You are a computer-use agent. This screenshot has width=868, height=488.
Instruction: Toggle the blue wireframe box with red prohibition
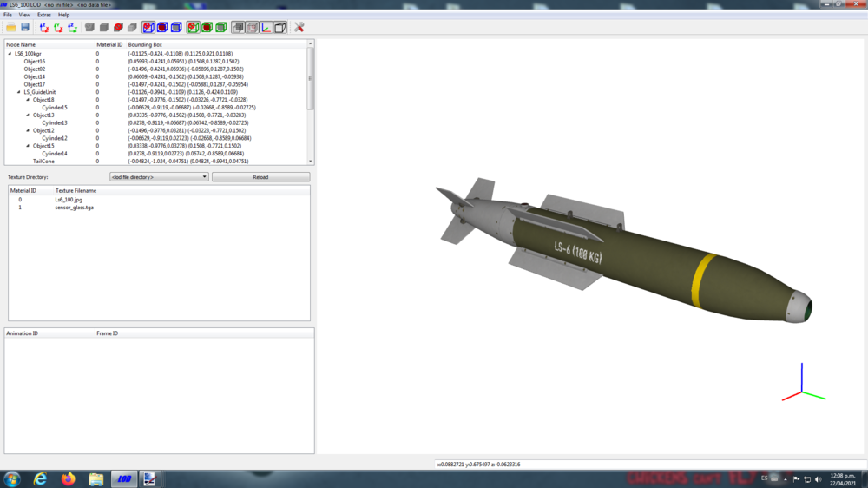148,27
